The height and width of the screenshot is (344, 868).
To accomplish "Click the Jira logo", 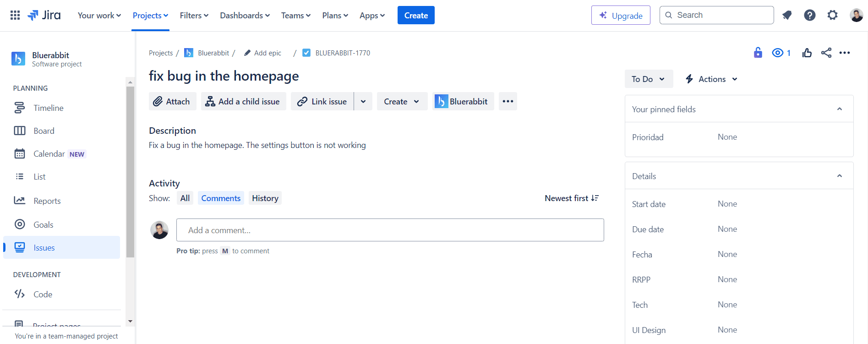I will click(44, 15).
